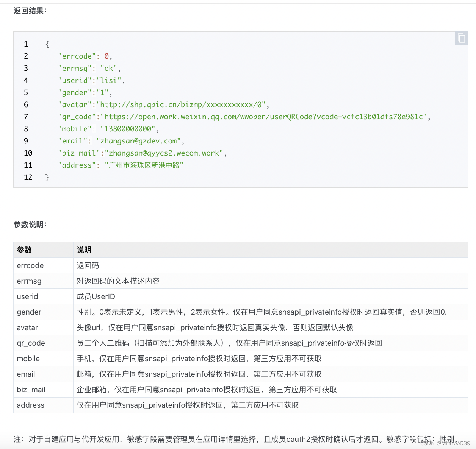Click the description "成员UserID"

(x=96, y=296)
